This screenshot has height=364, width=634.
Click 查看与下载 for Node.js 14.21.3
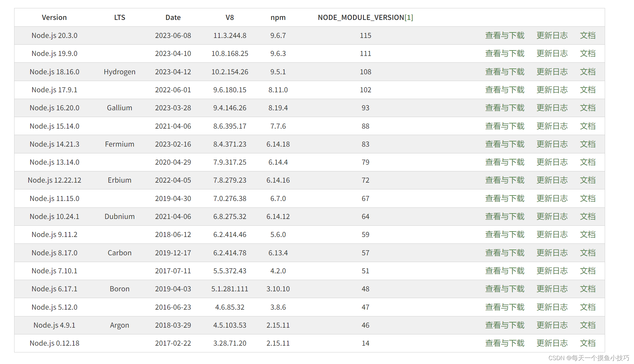tap(505, 144)
